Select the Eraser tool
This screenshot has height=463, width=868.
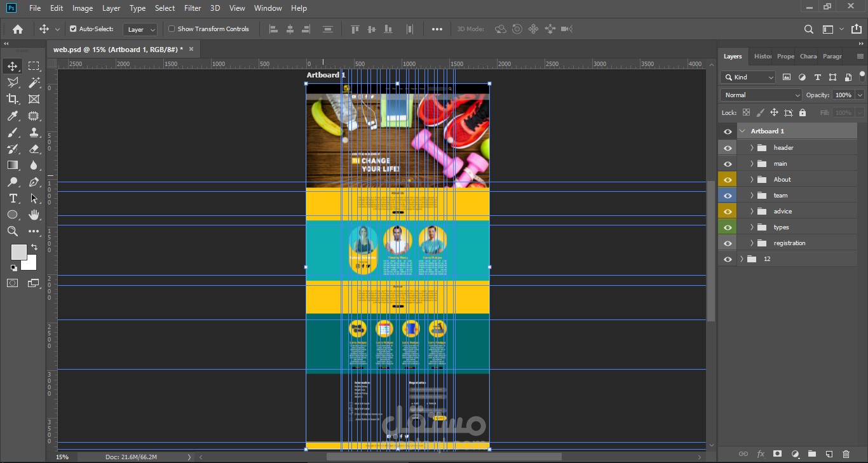pyautogui.click(x=34, y=149)
